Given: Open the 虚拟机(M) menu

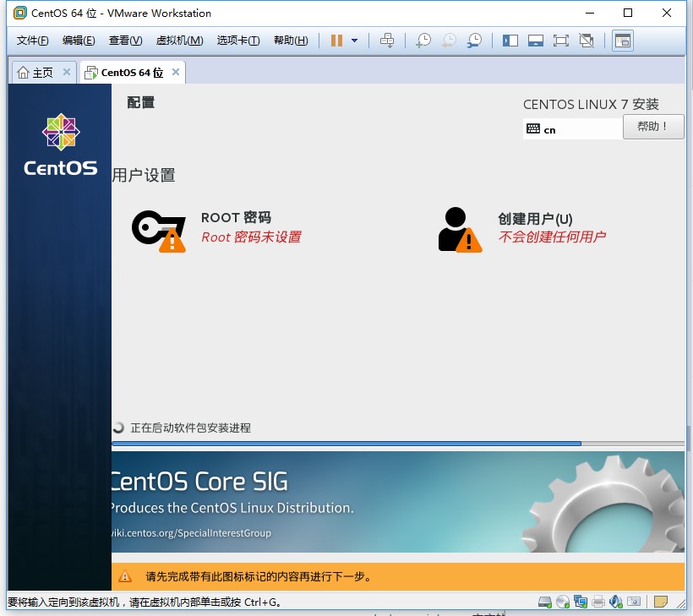Looking at the screenshot, I should (x=179, y=41).
